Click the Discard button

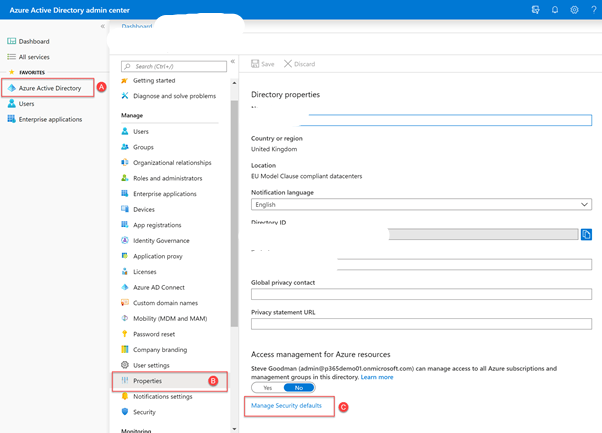(299, 64)
